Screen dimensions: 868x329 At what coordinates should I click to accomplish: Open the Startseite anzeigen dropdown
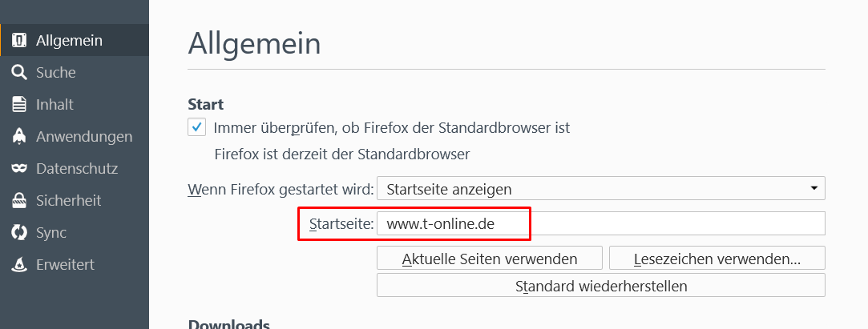(600, 189)
